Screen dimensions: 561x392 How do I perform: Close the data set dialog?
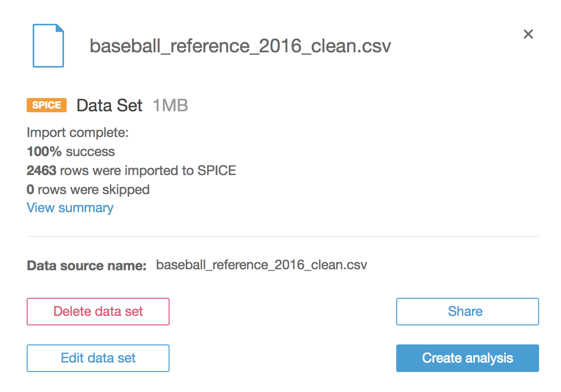528,34
